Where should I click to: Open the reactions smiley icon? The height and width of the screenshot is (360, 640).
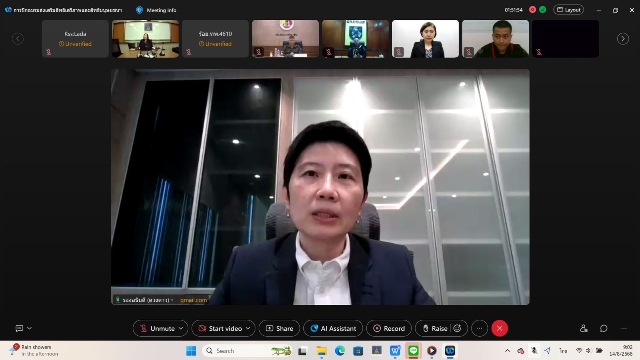click(458, 328)
